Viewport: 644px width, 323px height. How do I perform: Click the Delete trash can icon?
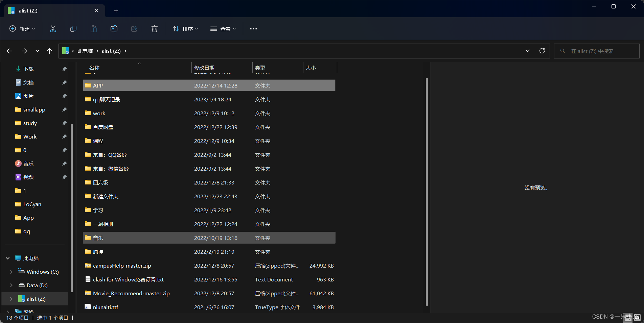coord(155,29)
